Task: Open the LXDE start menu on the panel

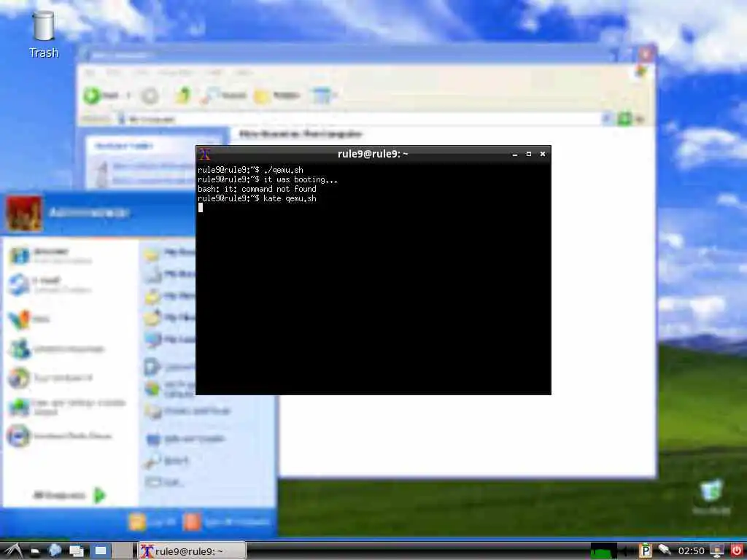Action: pos(13,551)
